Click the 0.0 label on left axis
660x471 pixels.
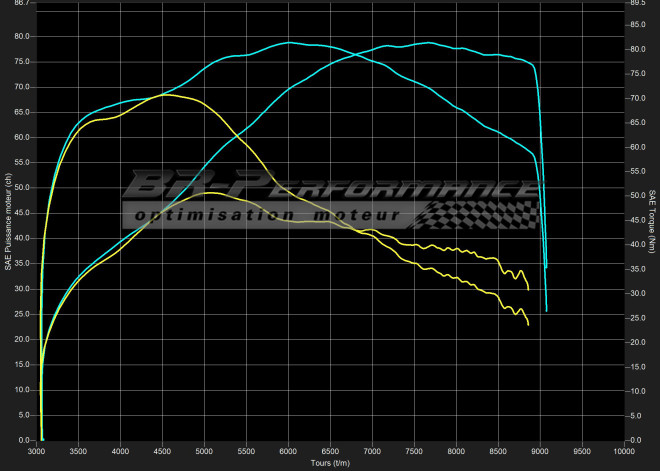(x=26, y=440)
